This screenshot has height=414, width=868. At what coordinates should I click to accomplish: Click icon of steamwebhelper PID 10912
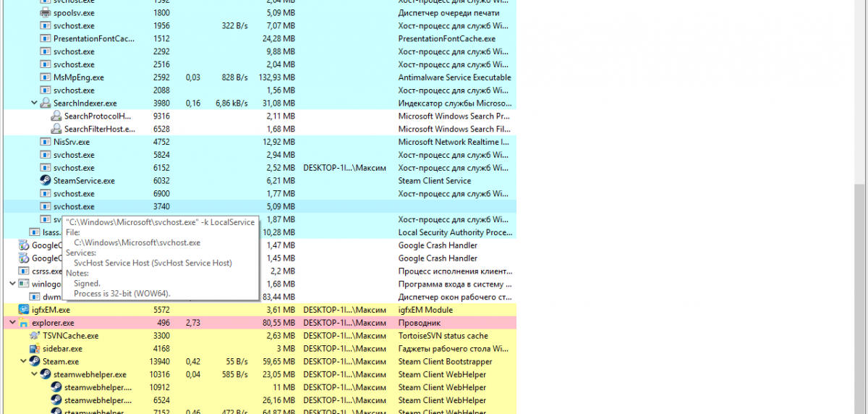click(x=56, y=387)
